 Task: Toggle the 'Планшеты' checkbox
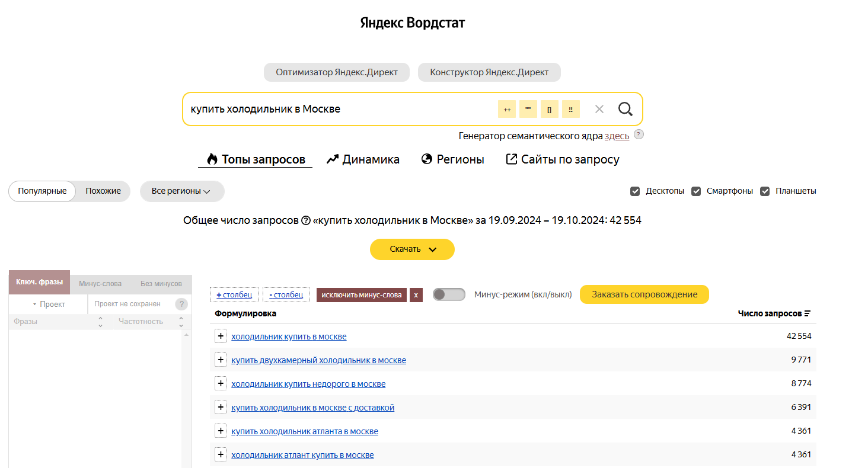click(765, 191)
